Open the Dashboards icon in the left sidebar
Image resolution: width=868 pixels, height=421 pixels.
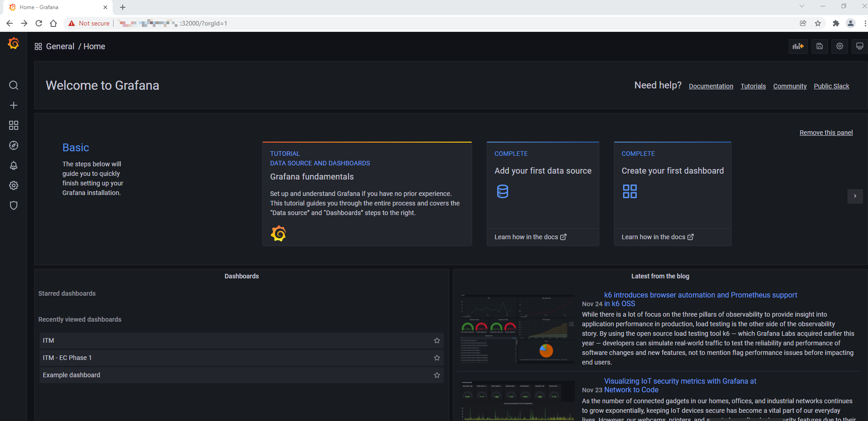pos(14,125)
